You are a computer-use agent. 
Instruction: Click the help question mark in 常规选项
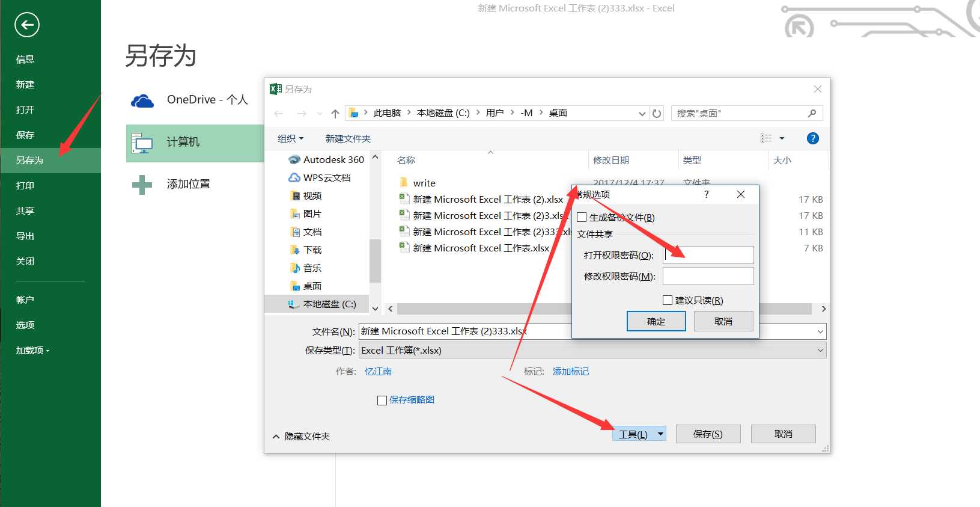click(706, 194)
